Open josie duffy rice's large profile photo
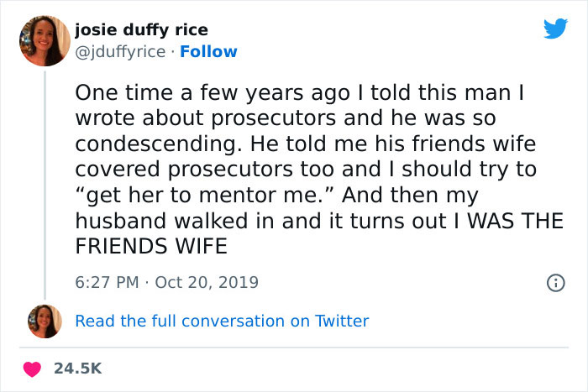Viewport: 588px width, 392px height. pos(45,41)
